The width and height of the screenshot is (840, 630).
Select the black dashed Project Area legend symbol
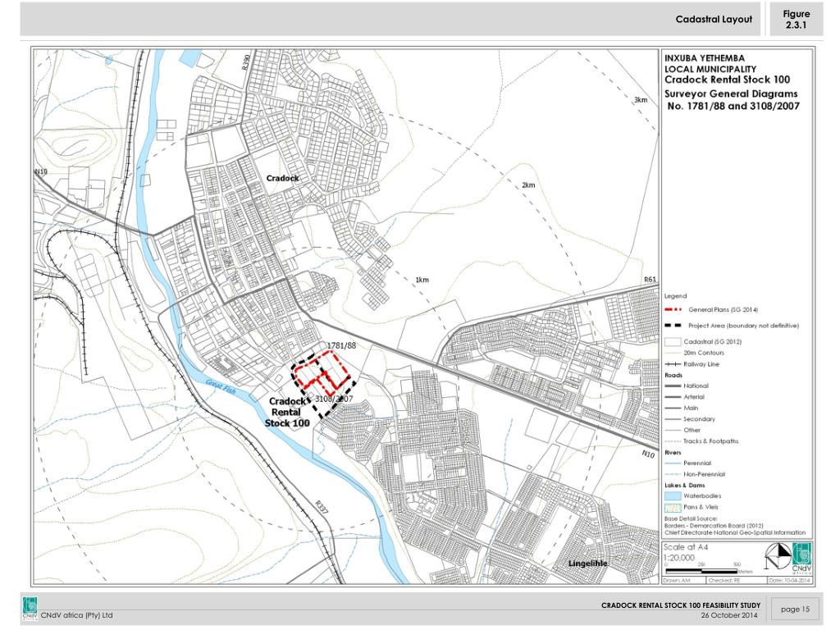pos(673,326)
